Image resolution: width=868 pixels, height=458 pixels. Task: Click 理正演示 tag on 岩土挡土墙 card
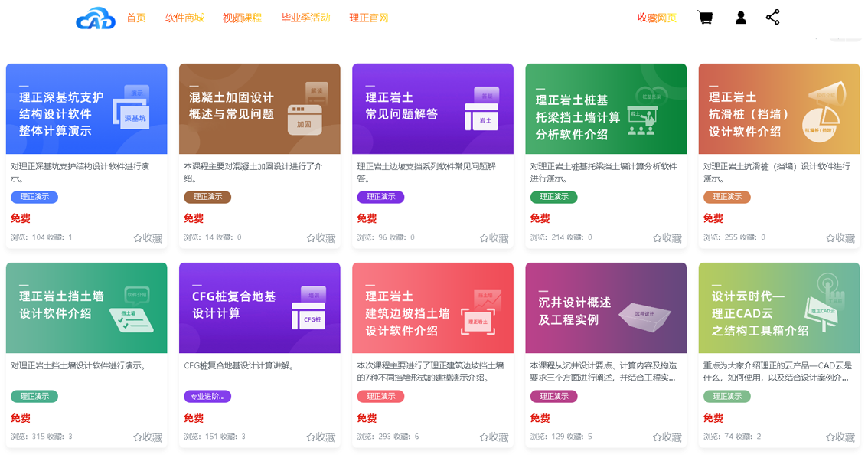34,397
